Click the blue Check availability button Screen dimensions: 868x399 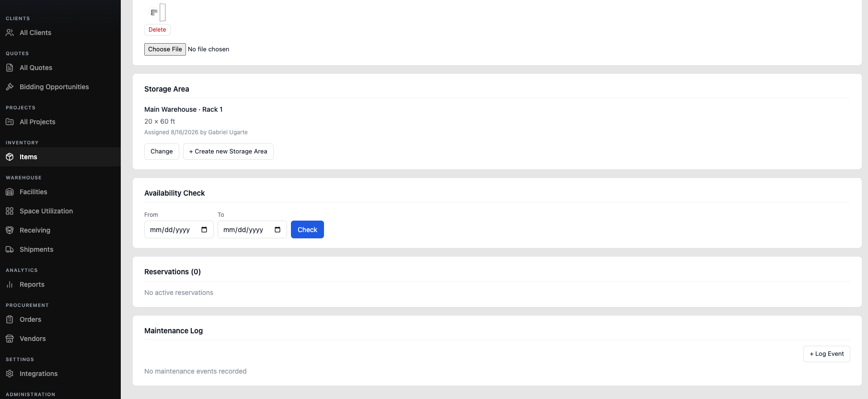307,229
